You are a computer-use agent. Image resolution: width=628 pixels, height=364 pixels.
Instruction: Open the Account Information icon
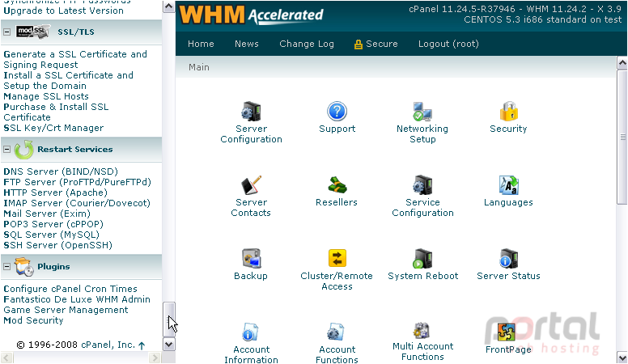251,332
